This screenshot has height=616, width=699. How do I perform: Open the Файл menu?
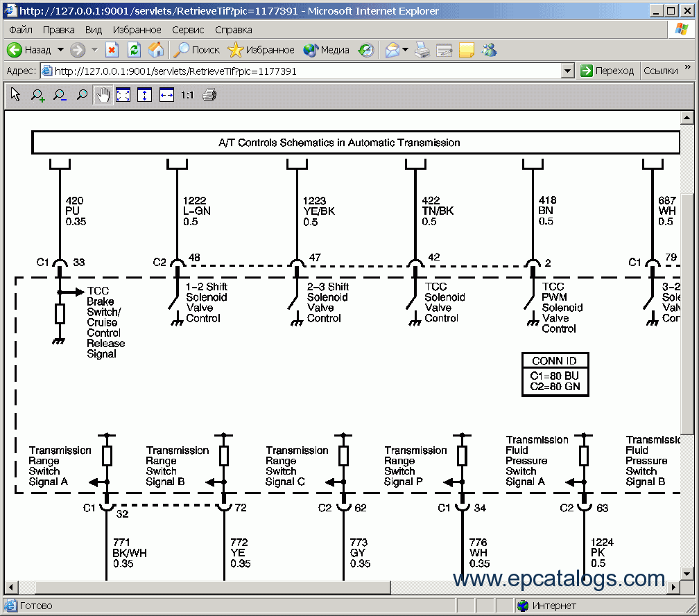(x=21, y=30)
